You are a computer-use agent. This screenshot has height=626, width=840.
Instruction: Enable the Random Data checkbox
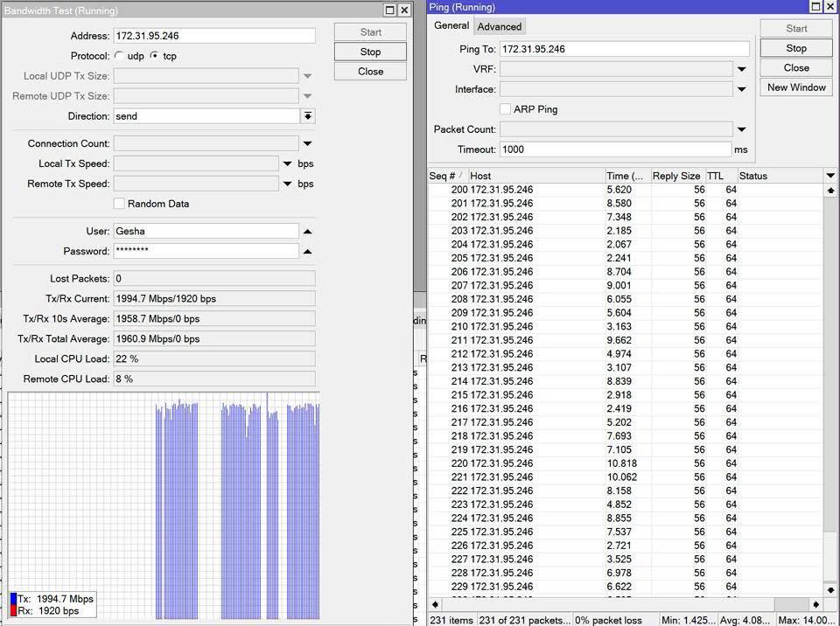(x=119, y=204)
